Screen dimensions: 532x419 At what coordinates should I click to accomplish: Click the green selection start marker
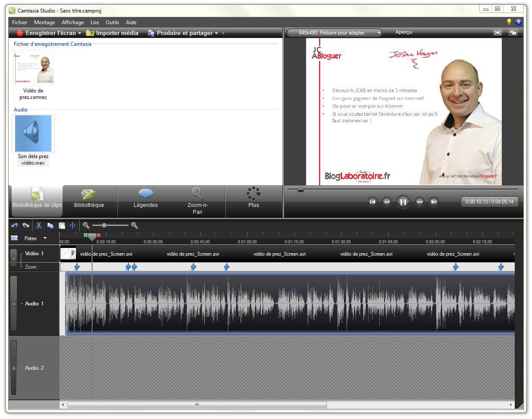(x=85, y=235)
